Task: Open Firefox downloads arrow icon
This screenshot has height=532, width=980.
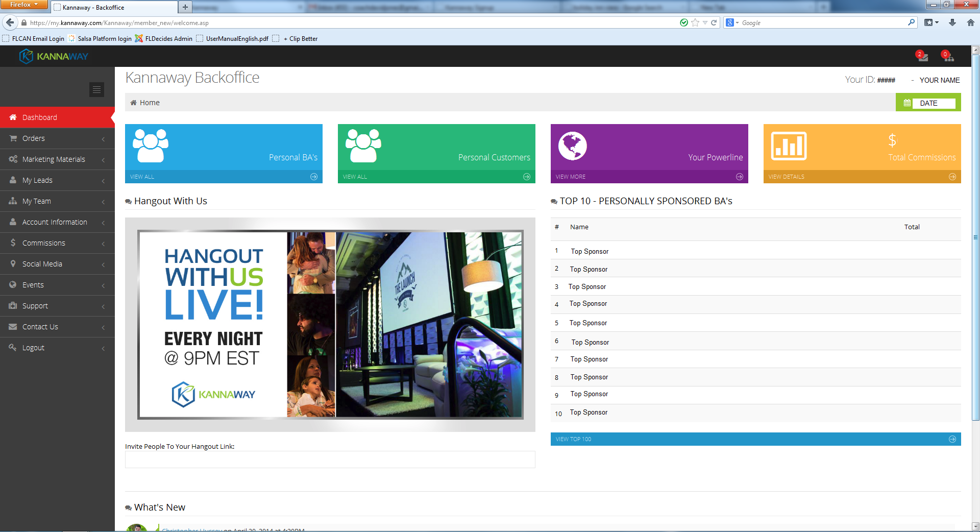Action: tap(952, 22)
